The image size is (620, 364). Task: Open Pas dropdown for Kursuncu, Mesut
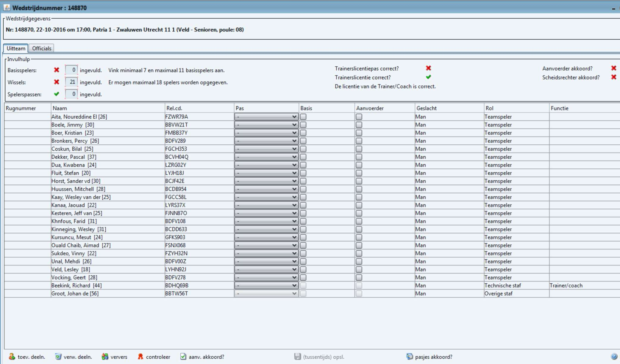tap(266, 237)
